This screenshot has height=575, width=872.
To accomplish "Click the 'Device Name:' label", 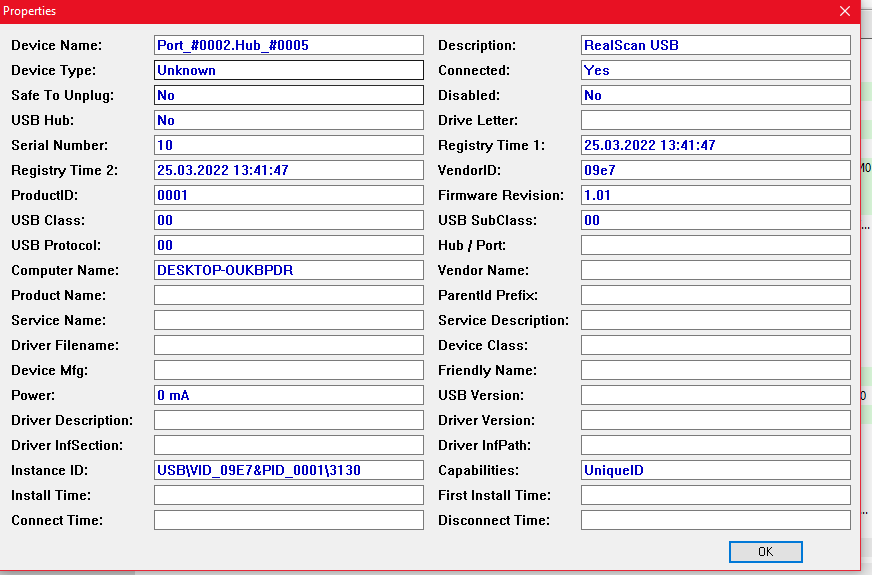I will tap(56, 45).
